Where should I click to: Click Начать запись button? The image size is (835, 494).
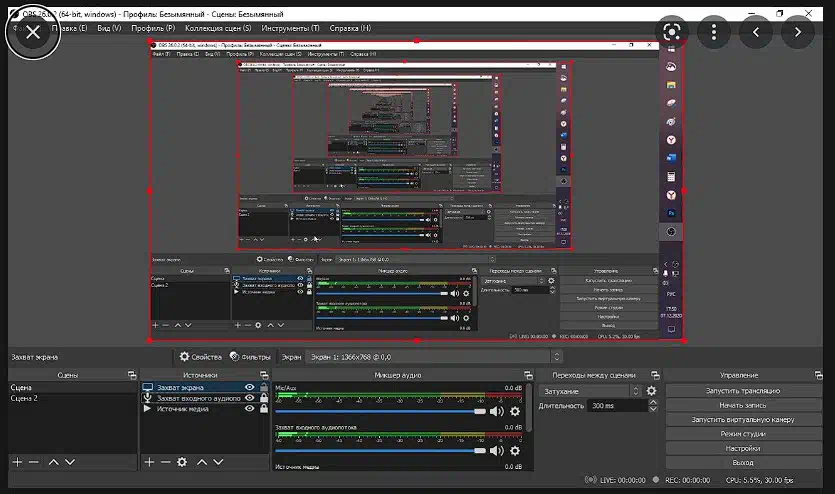pos(743,405)
